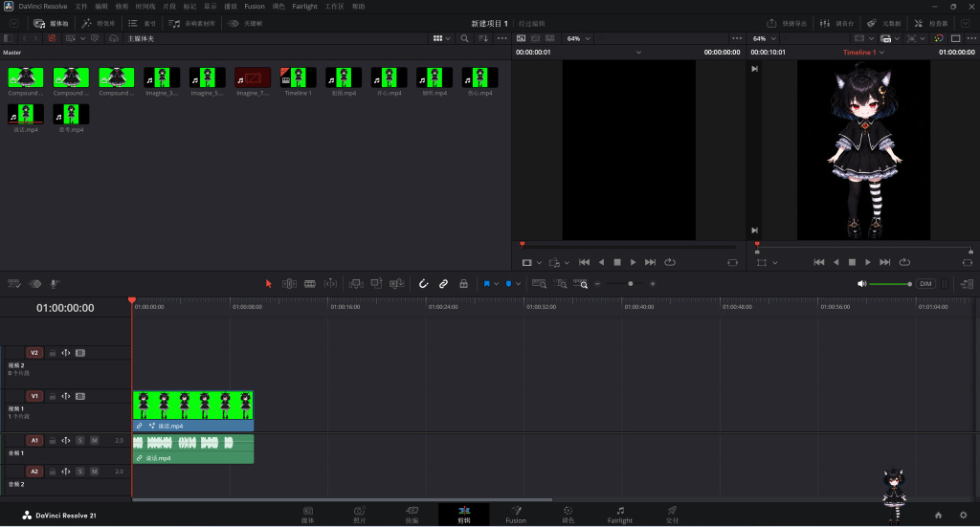Open the Fusion menu in menu bar
The width and height of the screenshot is (980, 527).
click(255, 7)
